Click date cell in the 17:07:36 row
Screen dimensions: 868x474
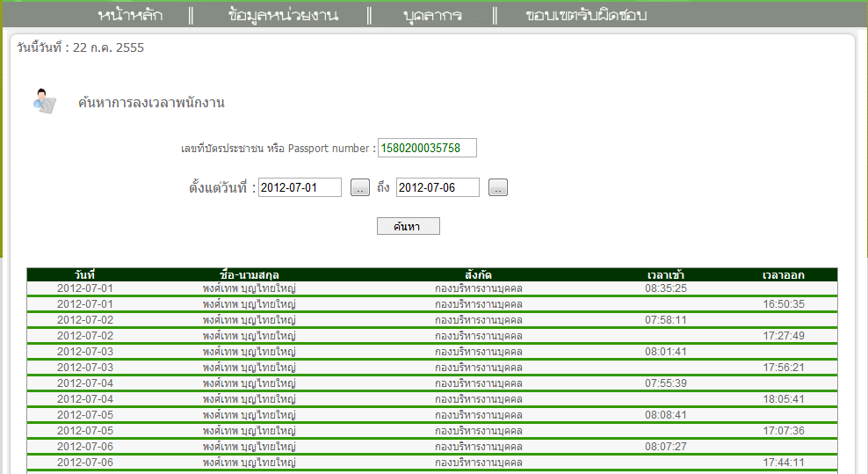pos(84,430)
